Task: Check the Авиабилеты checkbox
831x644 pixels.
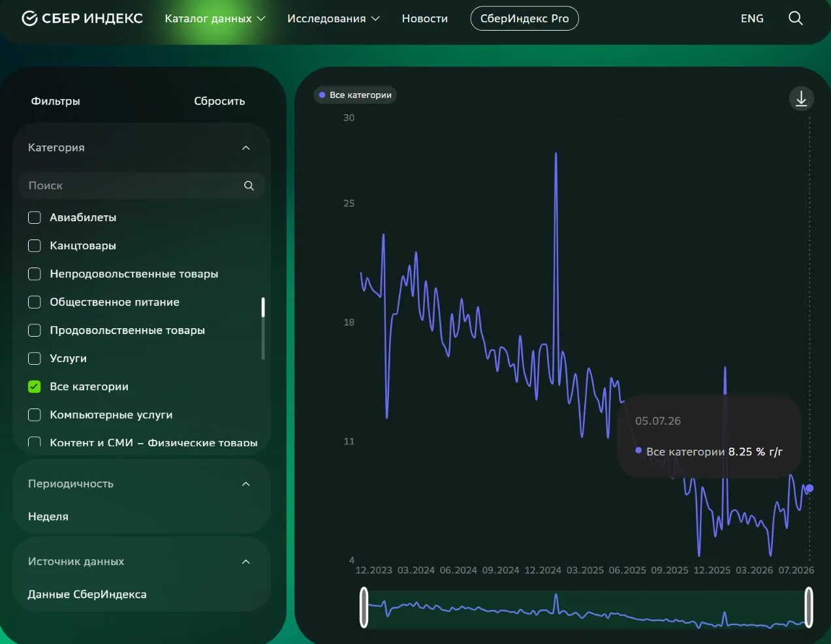Action: 35,217
